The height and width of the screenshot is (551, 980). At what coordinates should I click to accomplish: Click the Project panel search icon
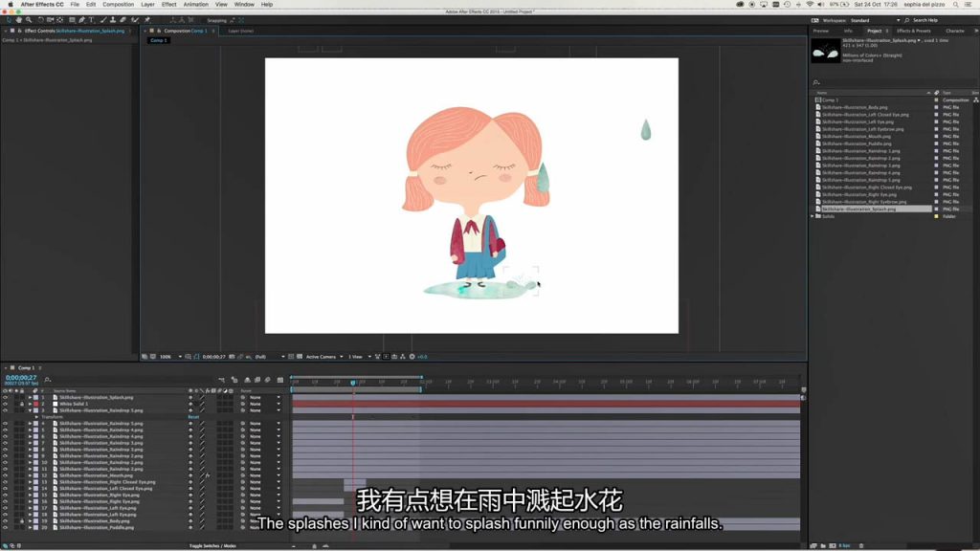816,82
